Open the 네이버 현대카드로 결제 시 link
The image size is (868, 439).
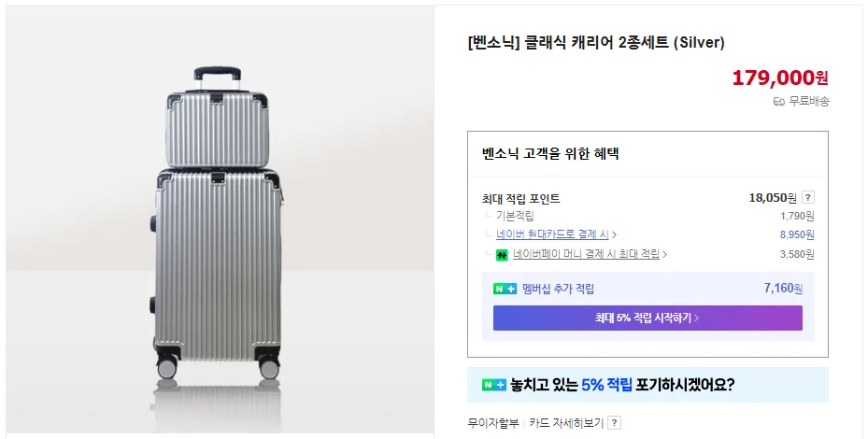pyautogui.click(x=552, y=234)
